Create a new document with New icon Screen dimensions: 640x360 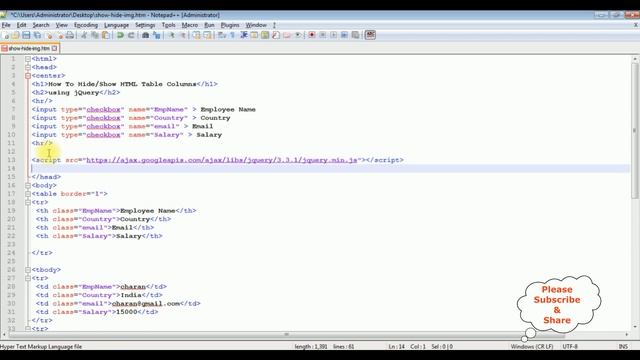[6, 35]
